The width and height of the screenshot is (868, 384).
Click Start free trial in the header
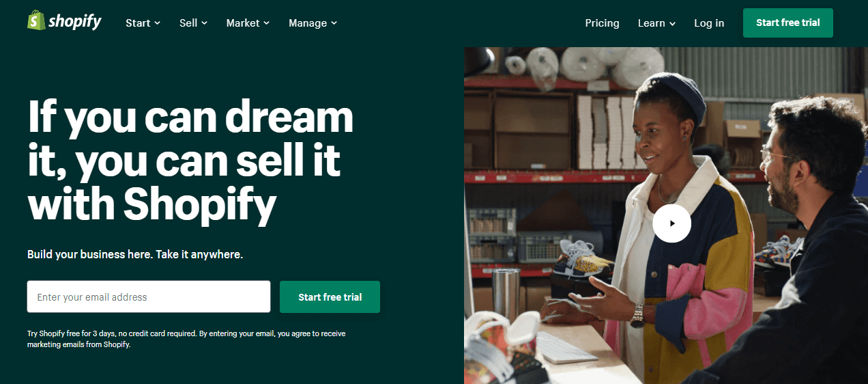coord(788,23)
